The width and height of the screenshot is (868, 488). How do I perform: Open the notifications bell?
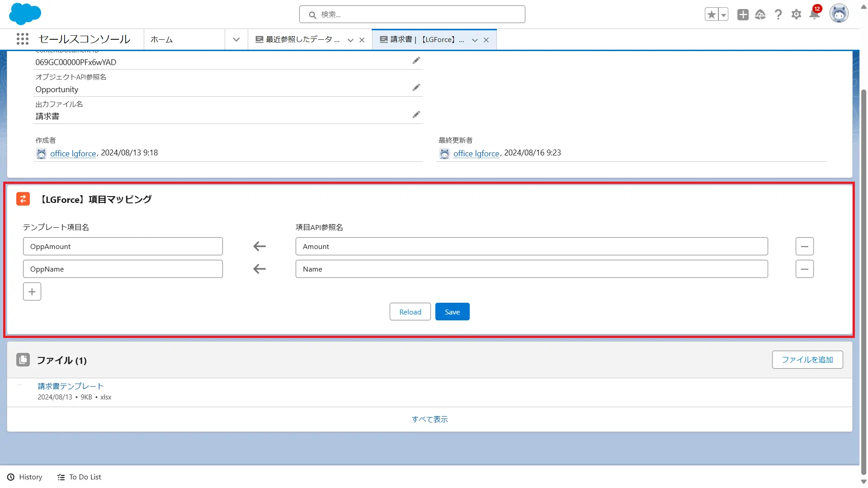pyautogui.click(x=814, y=14)
